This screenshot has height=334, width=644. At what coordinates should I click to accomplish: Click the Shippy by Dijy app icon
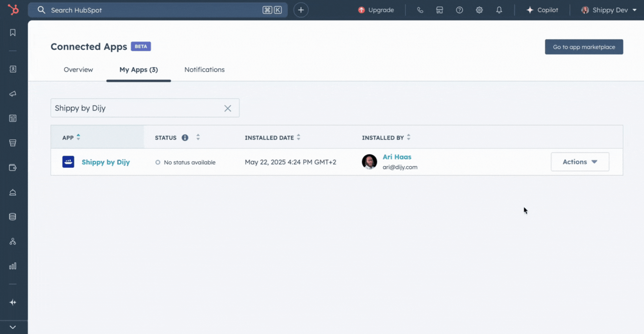coord(68,162)
